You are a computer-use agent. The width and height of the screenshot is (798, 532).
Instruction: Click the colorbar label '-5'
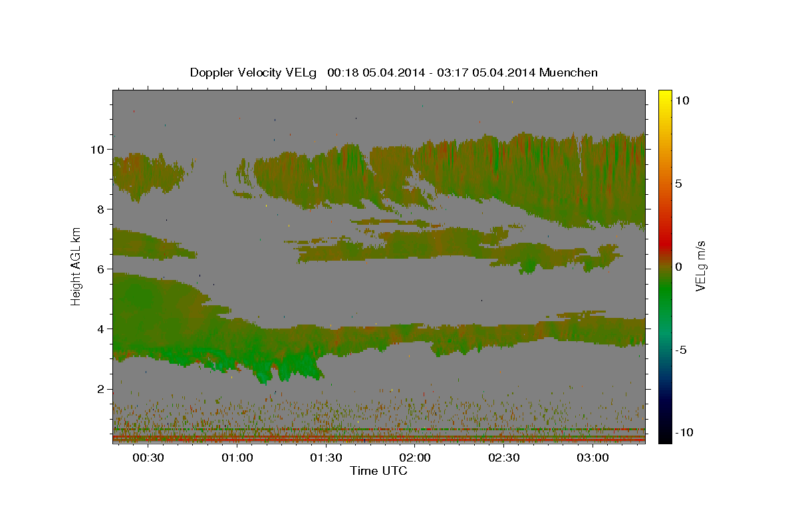pos(682,350)
